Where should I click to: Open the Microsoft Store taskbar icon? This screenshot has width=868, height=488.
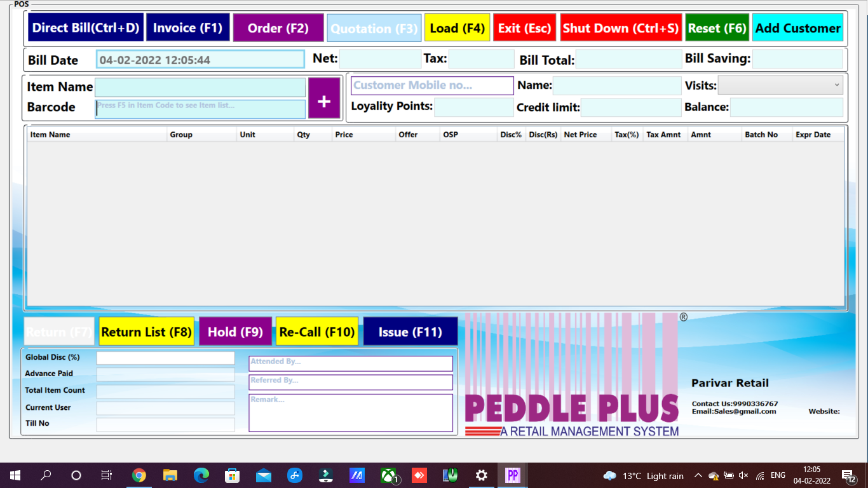233,475
